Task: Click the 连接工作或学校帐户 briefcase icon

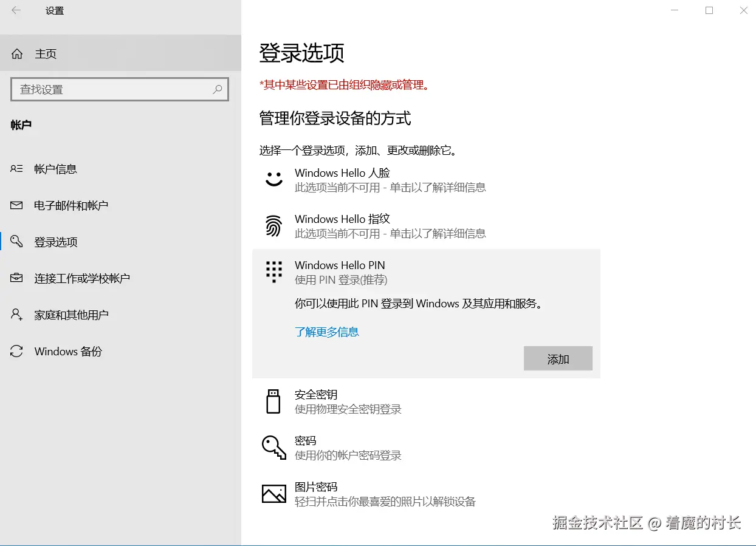Action: 16,278
